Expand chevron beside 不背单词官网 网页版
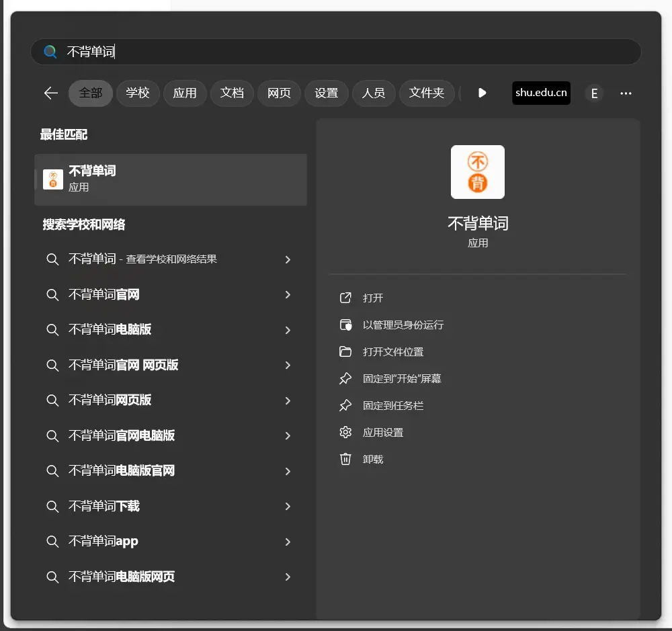 click(288, 365)
